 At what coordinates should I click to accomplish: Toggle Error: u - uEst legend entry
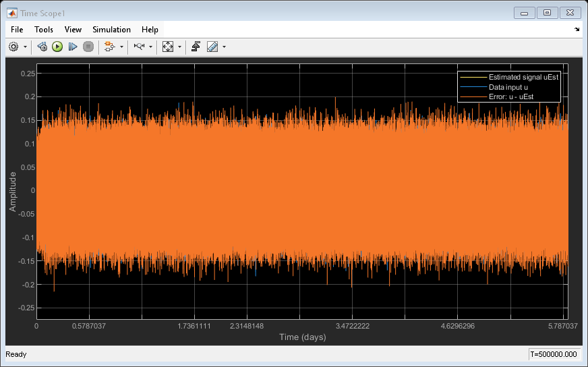511,98
